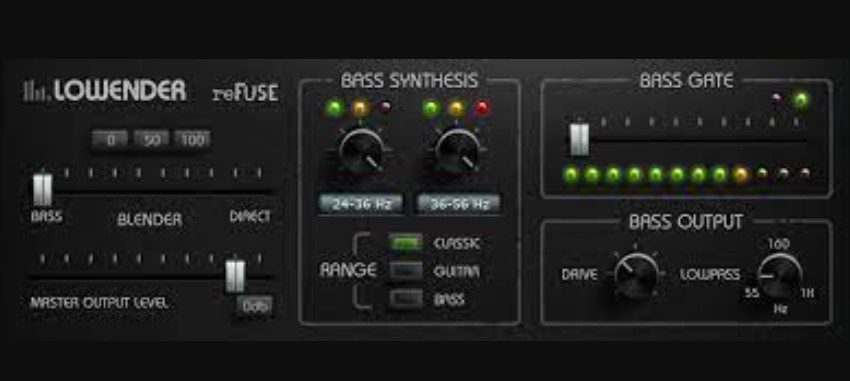Set the blender to the 100 preset
The width and height of the screenshot is (850, 381).
coord(192,140)
